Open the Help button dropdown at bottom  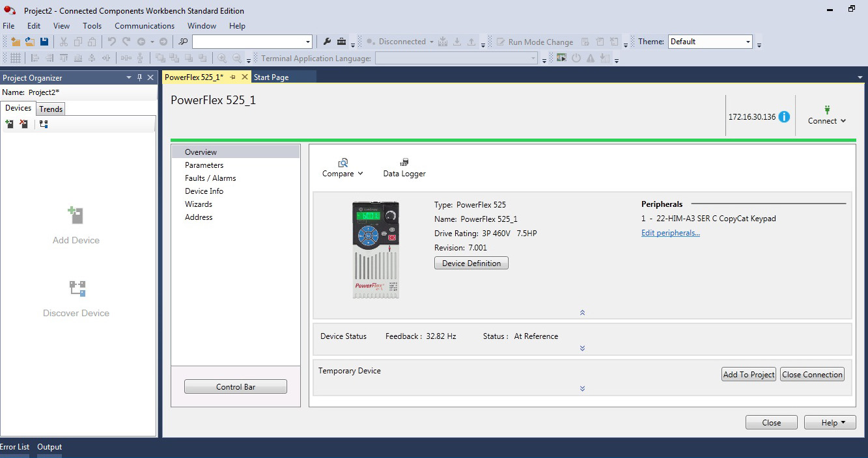[x=830, y=422]
